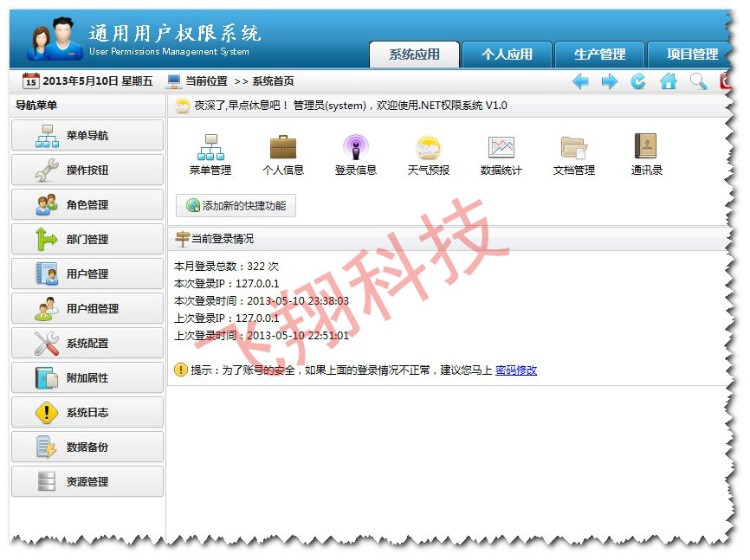
Task: Open 资源管理 in navigation menu
Action: (x=88, y=482)
